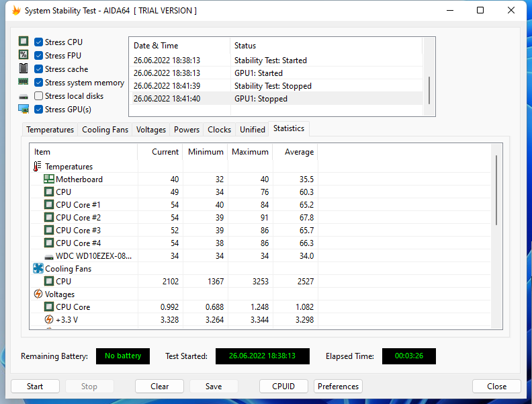This screenshot has width=532, height=404.
Task: Toggle the Stress system memory checkbox
Action: click(39, 83)
